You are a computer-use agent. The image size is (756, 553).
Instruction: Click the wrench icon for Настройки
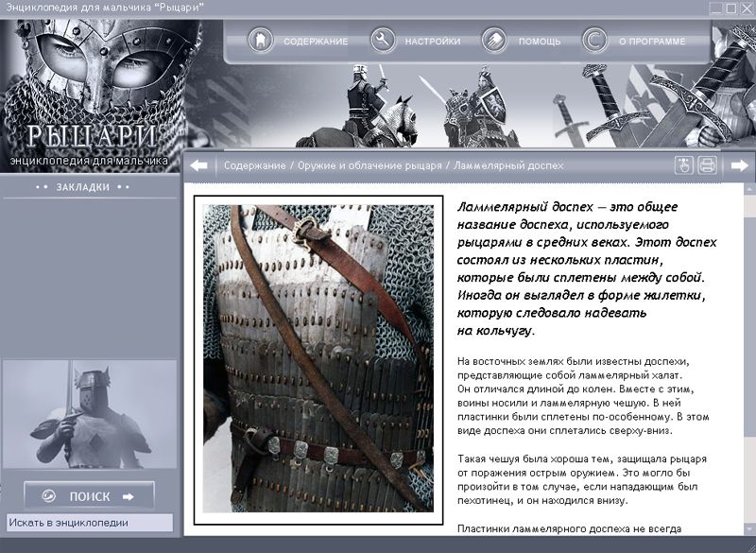point(383,41)
